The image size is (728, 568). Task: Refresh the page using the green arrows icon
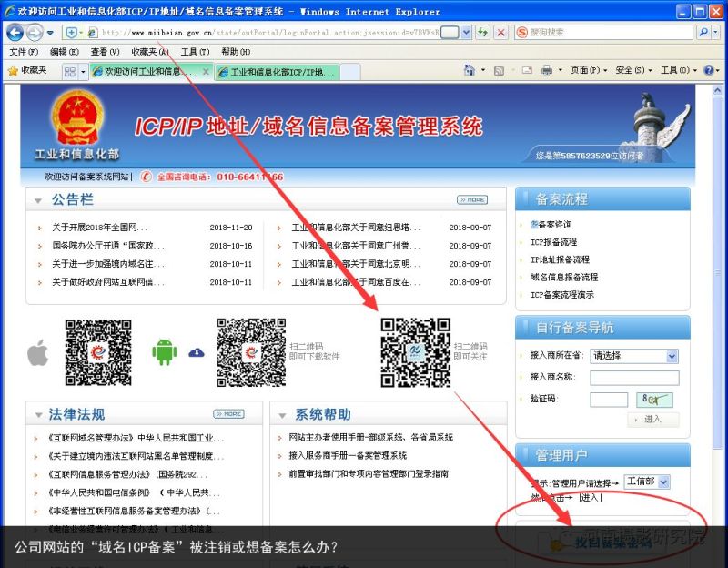(x=483, y=32)
